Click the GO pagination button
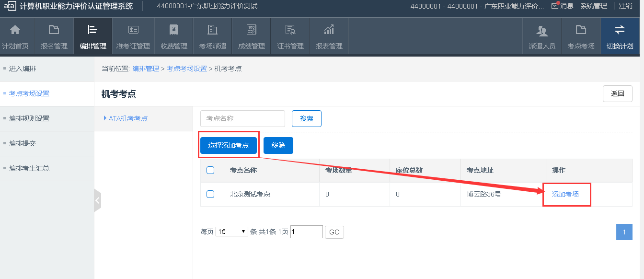 [334, 232]
